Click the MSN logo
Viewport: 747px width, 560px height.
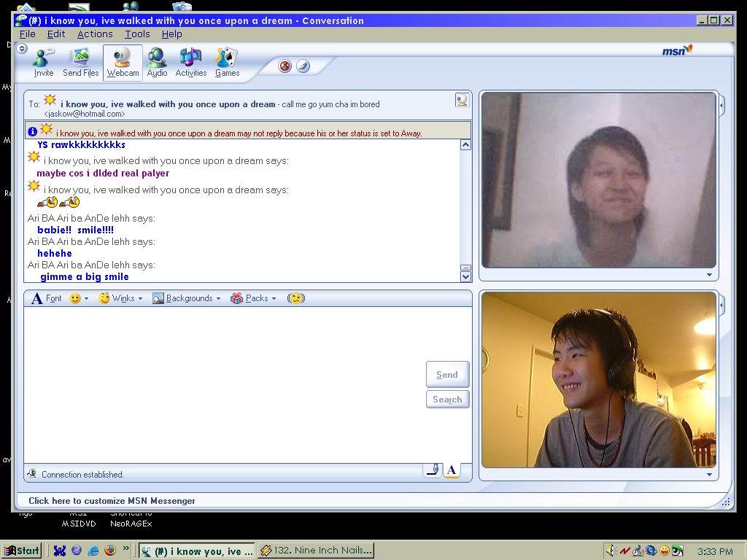pyautogui.click(x=677, y=50)
